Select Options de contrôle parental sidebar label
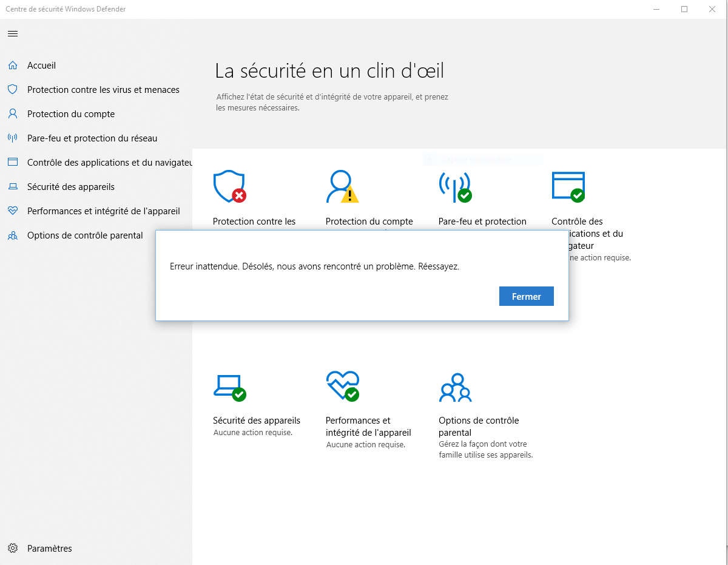The width and height of the screenshot is (728, 565). click(x=85, y=235)
